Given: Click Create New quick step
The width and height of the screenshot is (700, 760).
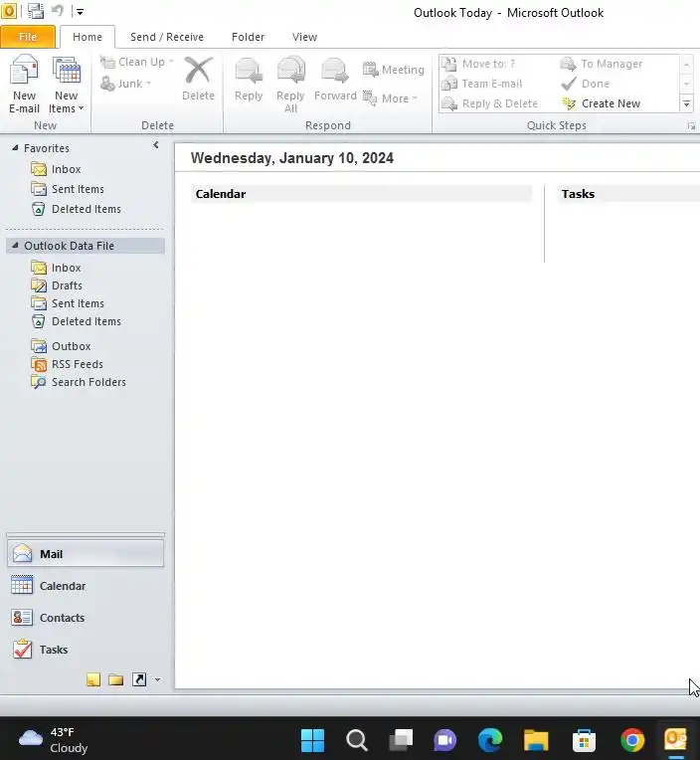Looking at the screenshot, I should [x=602, y=103].
